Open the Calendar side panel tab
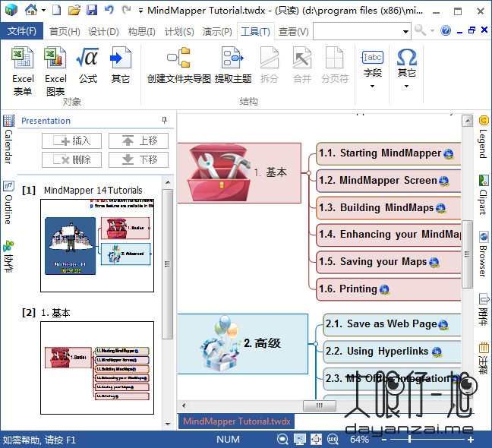This screenshot has height=448, width=492. pyautogui.click(x=8, y=140)
